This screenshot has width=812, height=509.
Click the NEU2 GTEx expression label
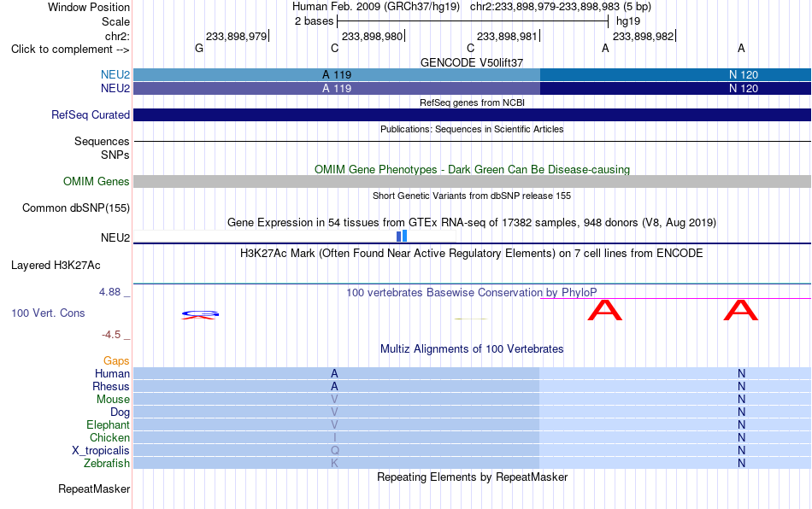click(115, 238)
